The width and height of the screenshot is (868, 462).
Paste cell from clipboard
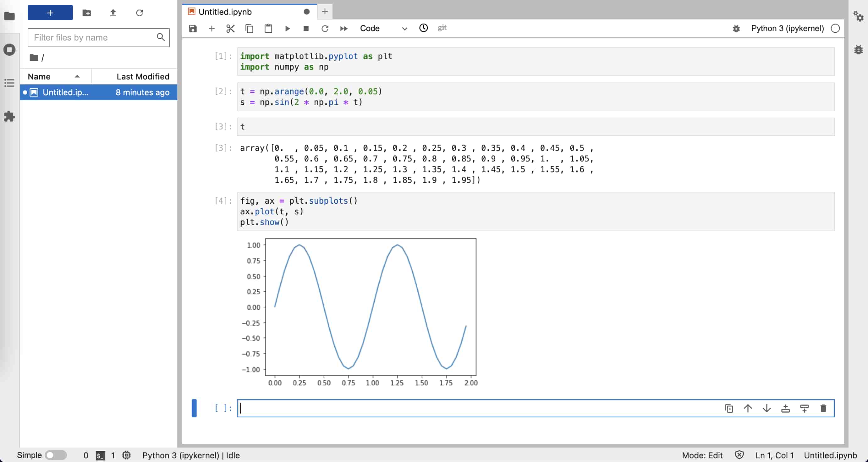pos(268,28)
